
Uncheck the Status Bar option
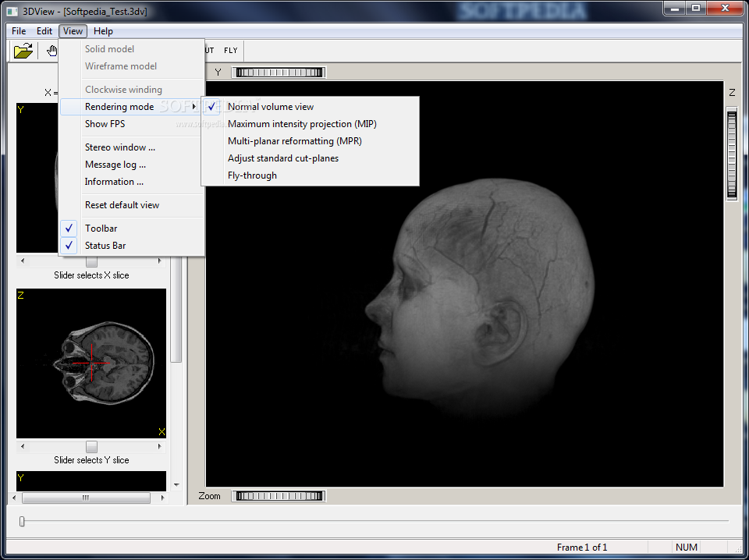click(132, 246)
